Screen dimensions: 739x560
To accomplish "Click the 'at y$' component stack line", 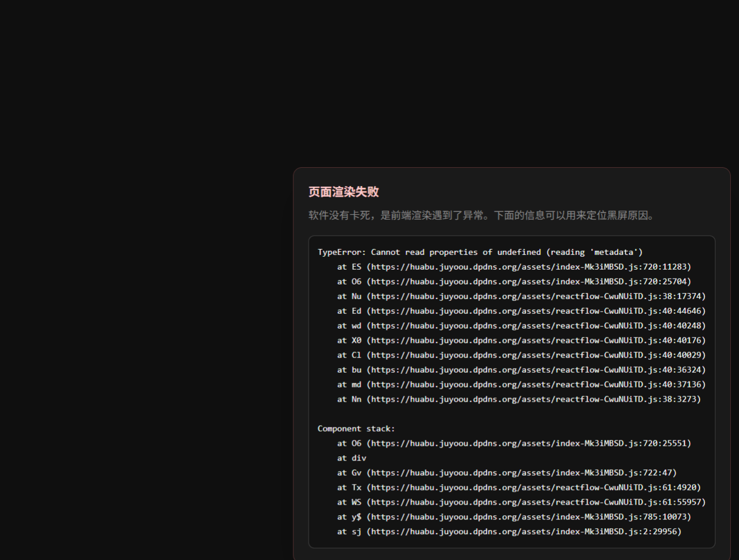I will point(514,517).
